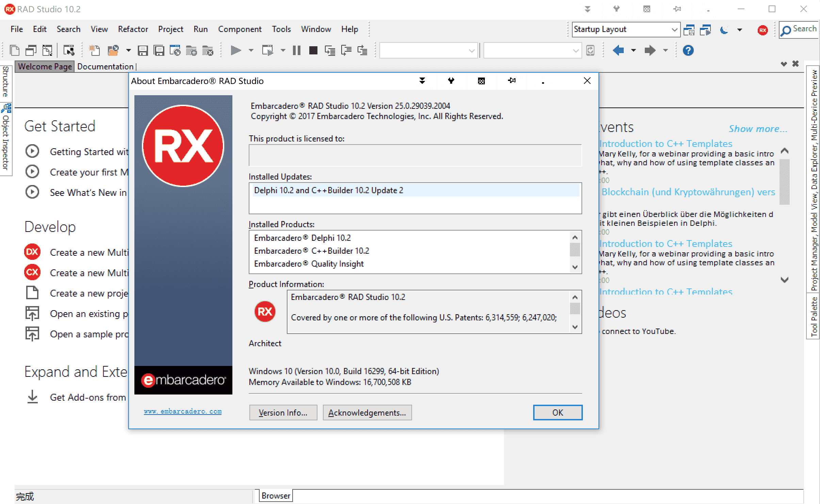Click Installed Products scroll down arrow
Screen dimensions: 820x504
(x=575, y=267)
